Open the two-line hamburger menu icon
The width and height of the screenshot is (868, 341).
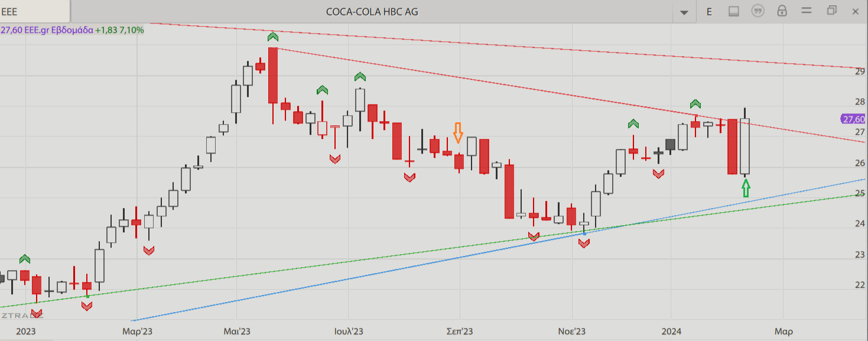pos(807,11)
